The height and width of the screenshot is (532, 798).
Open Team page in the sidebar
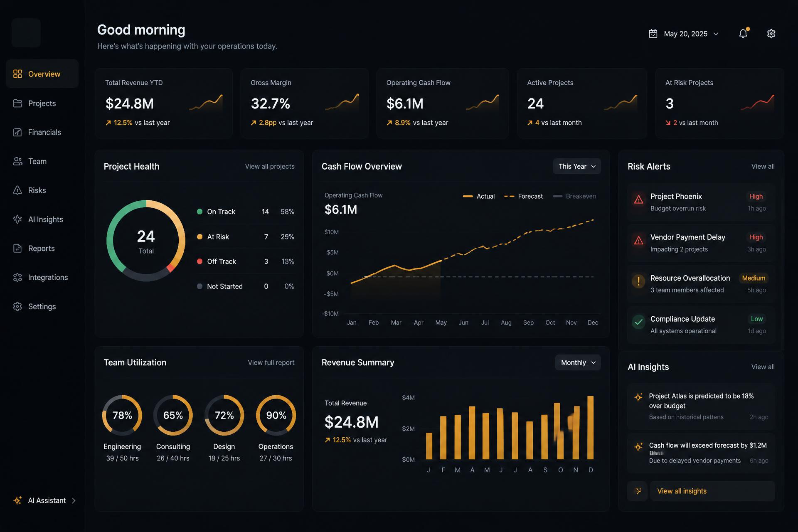click(x=42, y=161)
